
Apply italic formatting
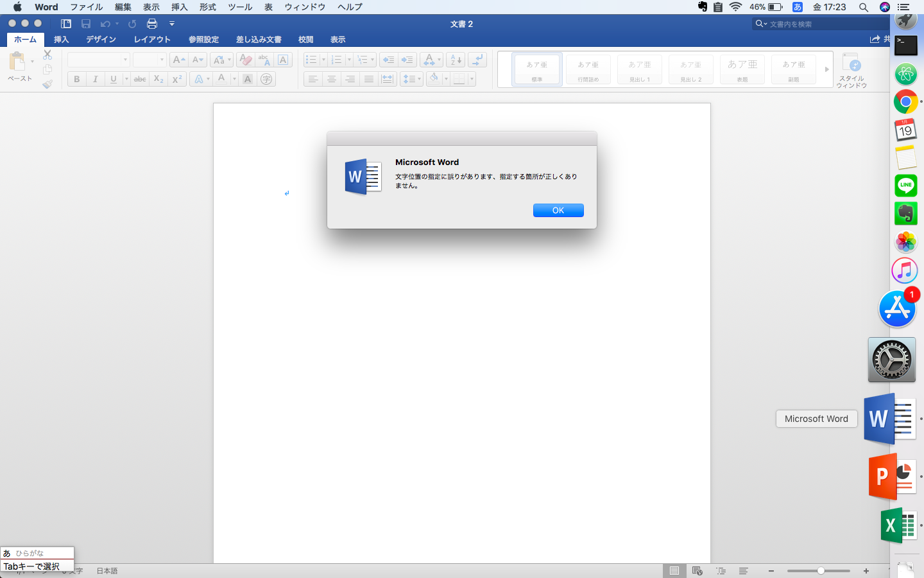click(95, 79)
